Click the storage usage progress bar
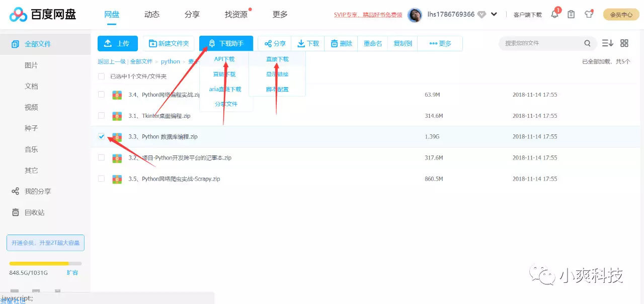 45,263
